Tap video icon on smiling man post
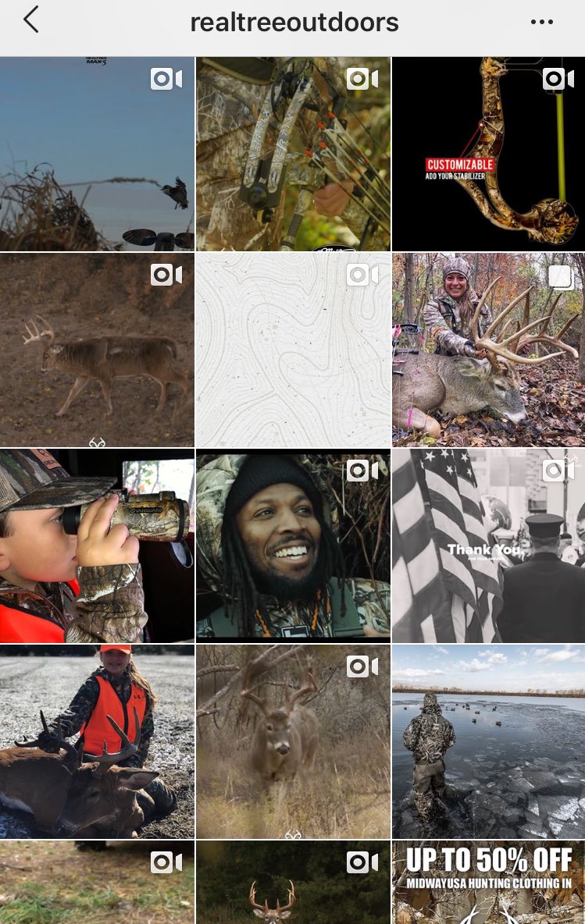 pyautogui.click(x=362, y=471)
